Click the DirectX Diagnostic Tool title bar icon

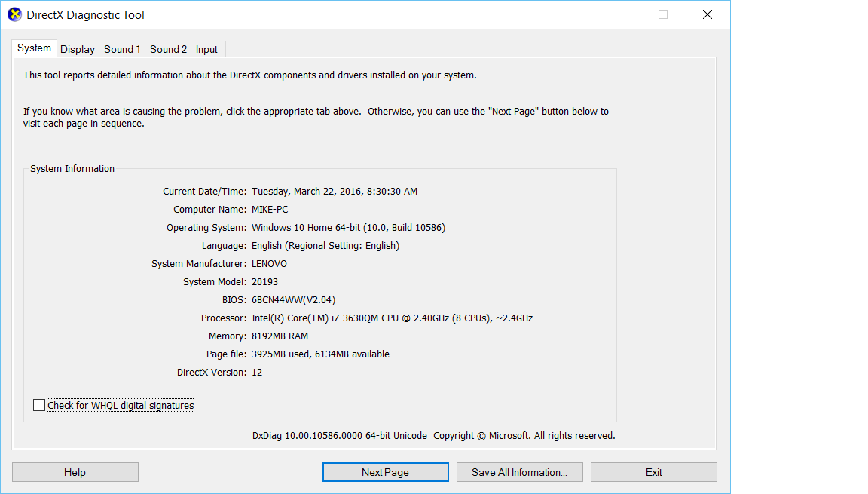pyautogui.click(x=14, y=14)
